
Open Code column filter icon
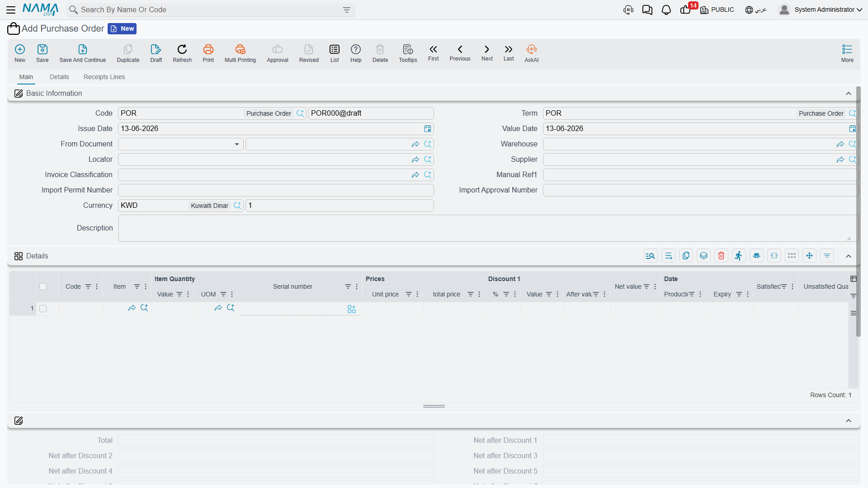(88, 286)
